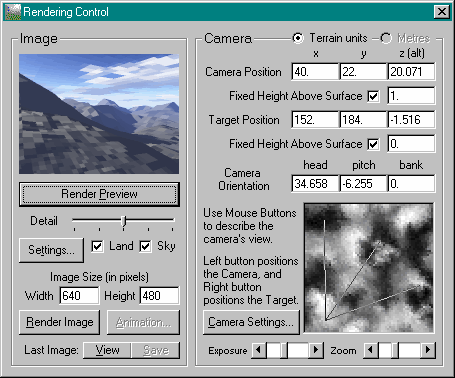
Task: Open the image Settings... dialog
Action: tap(51, 250)
